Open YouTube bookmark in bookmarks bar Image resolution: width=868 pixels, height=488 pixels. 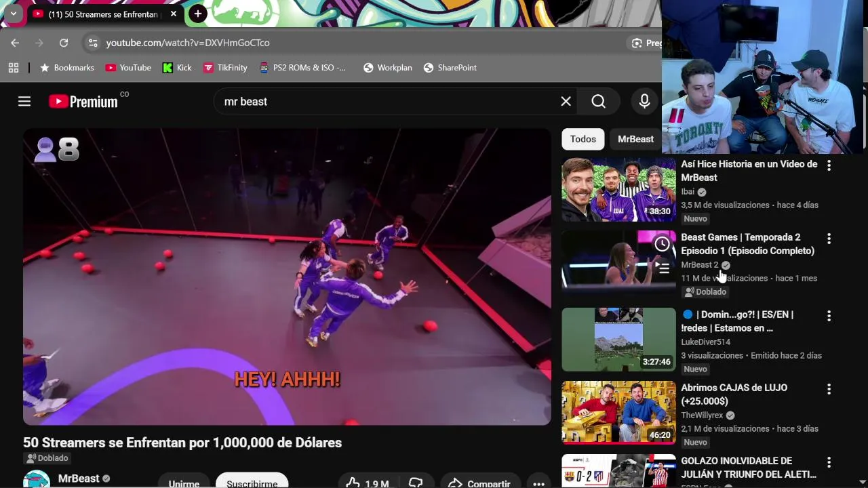[x=128, y=68]
